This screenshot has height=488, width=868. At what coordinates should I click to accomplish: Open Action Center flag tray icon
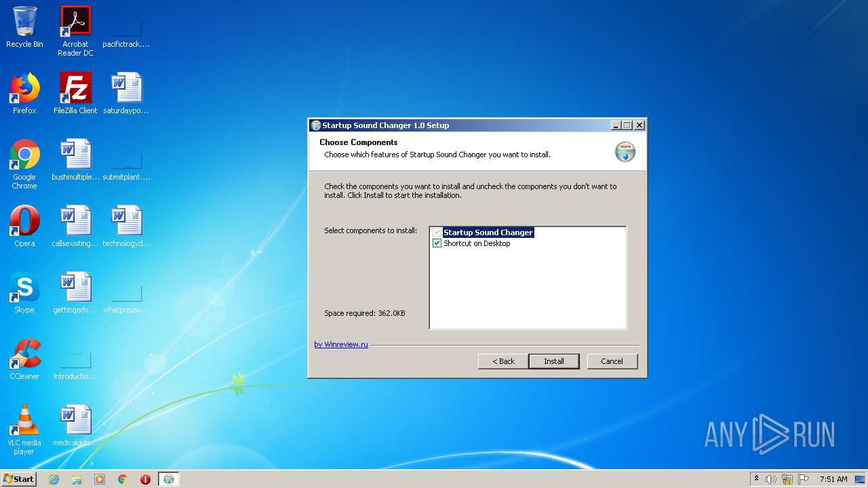coord(804,479)
